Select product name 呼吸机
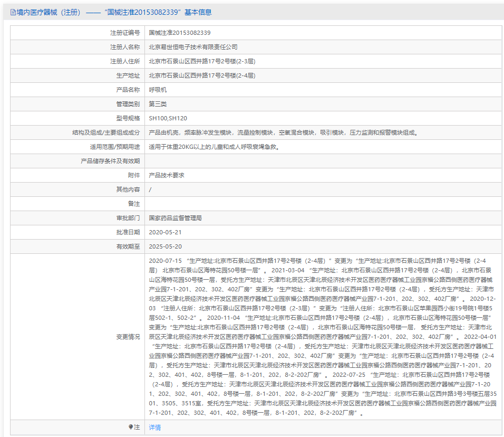The width and height of the screenshot is (504, 437). pos(158,90)
